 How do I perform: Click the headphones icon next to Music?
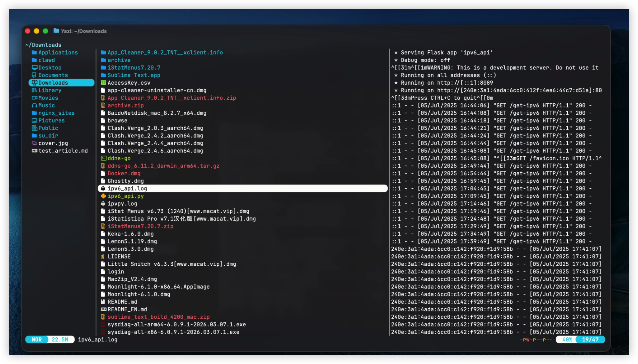click(34, 106)
